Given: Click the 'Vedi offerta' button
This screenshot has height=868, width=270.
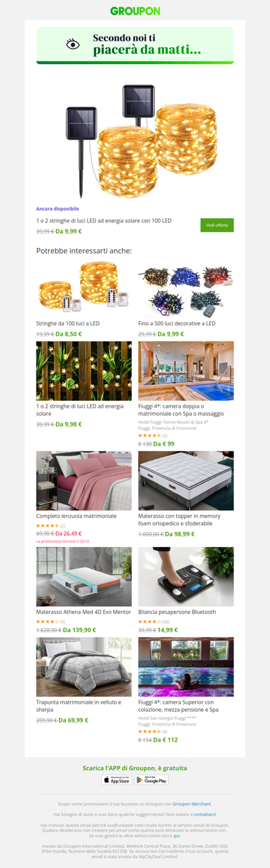Looking at the screenshot, I should tap(217, 225).
